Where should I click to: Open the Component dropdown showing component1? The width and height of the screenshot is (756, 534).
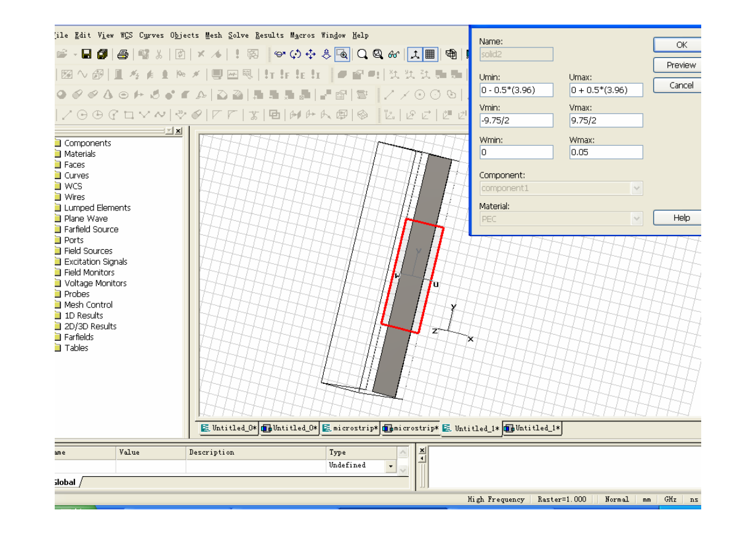coord(637,188)
